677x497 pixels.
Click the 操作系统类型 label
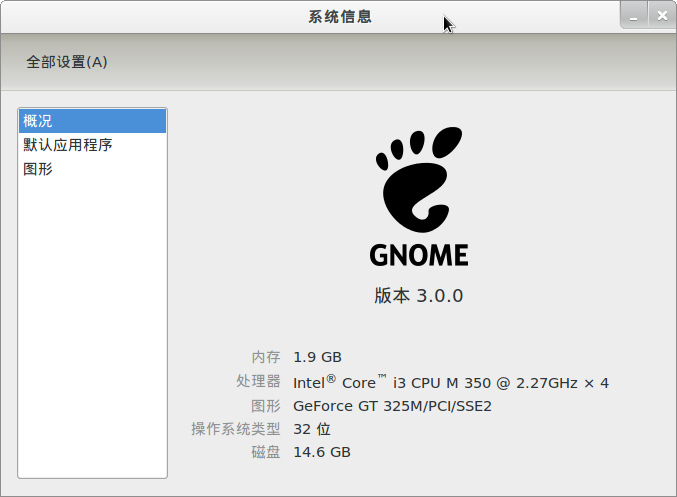point(236,429)
